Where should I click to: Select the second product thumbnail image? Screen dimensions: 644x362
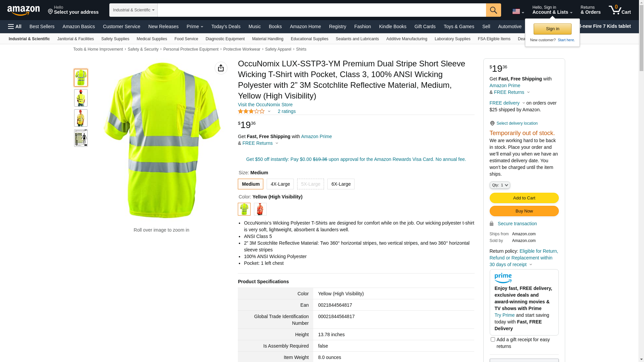[81, 98]
